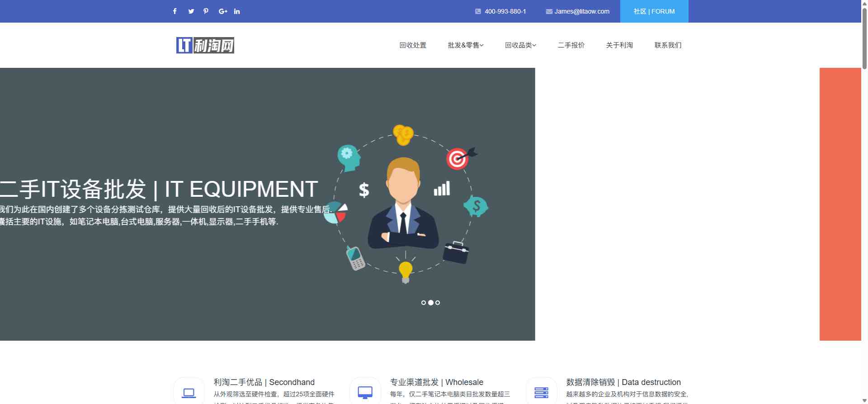
Task: Select the middle carousel slide dot
Action: pos(431,303)
